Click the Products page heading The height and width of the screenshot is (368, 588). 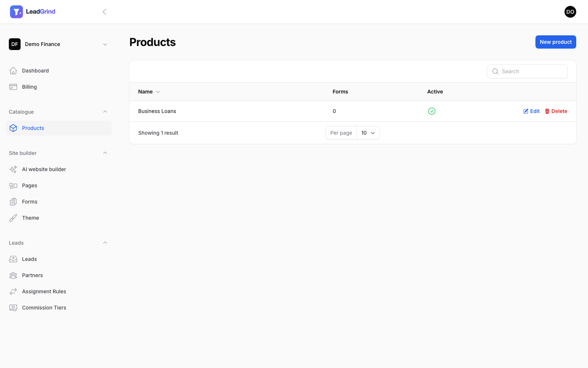153,42
